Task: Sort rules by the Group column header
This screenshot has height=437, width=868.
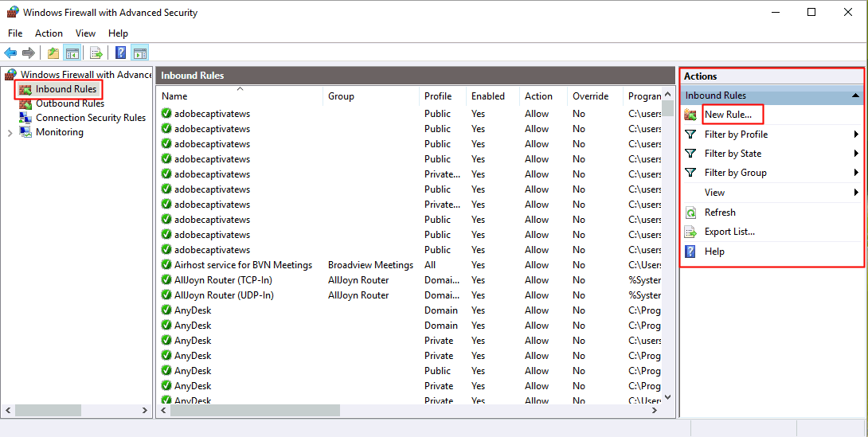Action: pos(371,96)
